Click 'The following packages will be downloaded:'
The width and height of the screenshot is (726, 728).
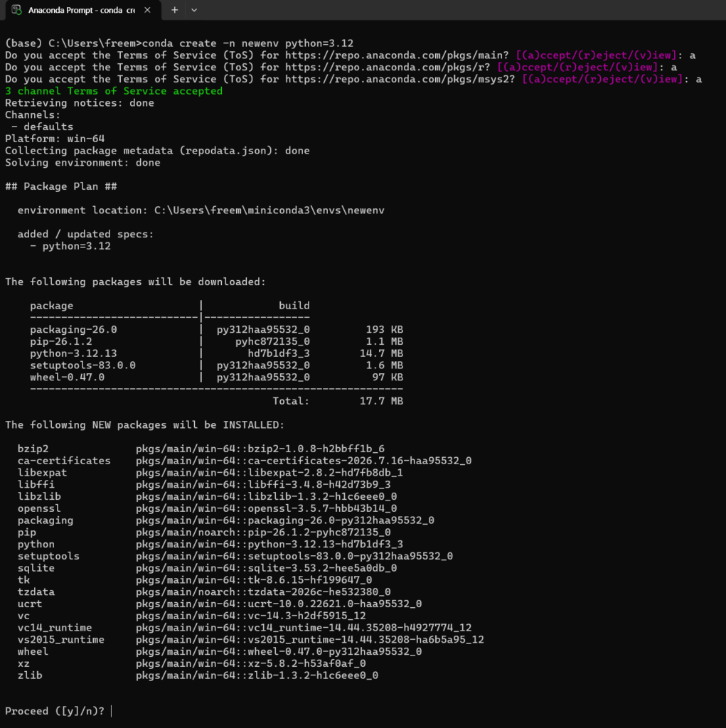tap(136, 282)
